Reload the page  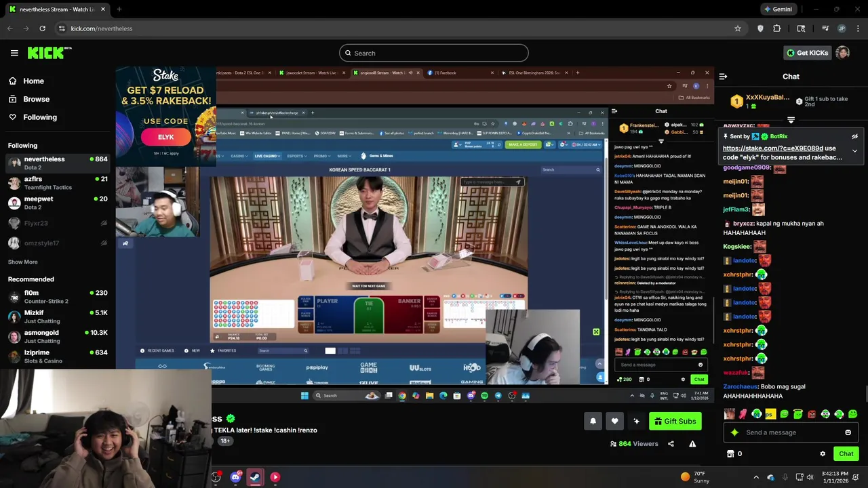tap(42, 28)
